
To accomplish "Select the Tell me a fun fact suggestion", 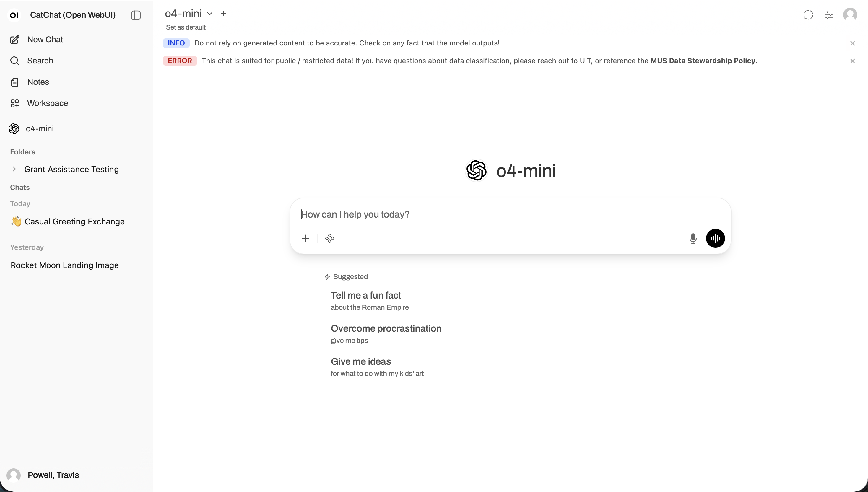I will pos(366,295).
